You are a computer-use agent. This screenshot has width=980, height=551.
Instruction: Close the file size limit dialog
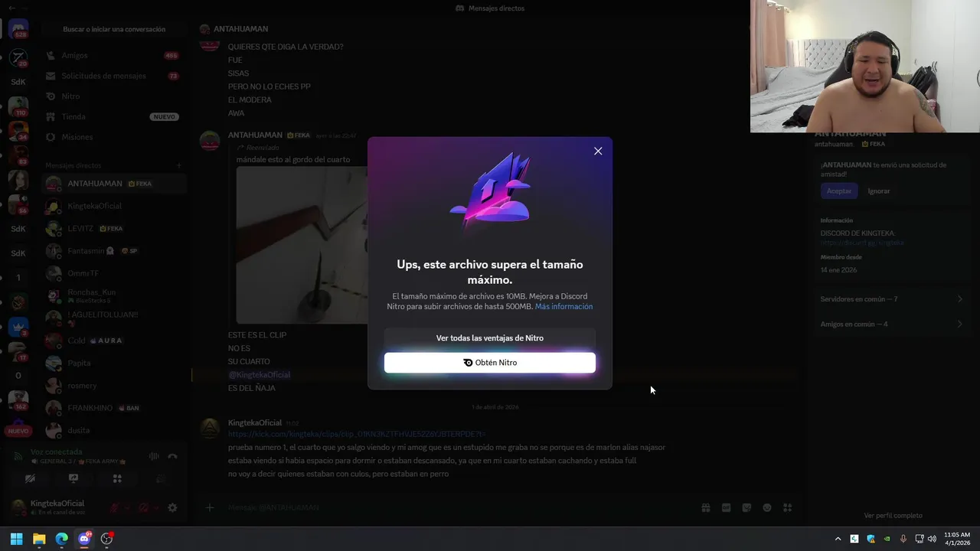598,151
